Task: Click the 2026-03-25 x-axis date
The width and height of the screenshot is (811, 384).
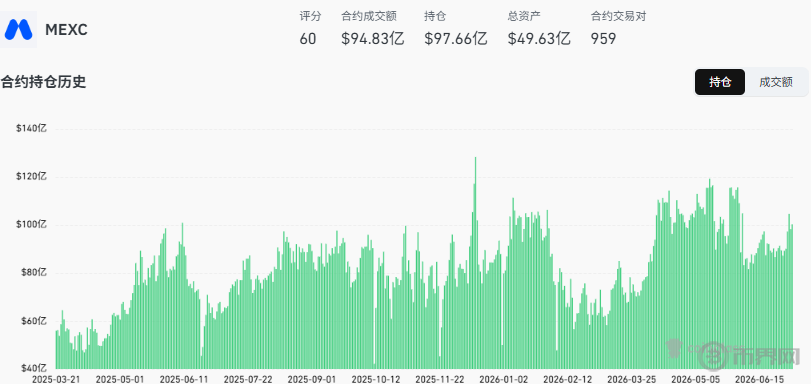Action: (x=632, y=379)
